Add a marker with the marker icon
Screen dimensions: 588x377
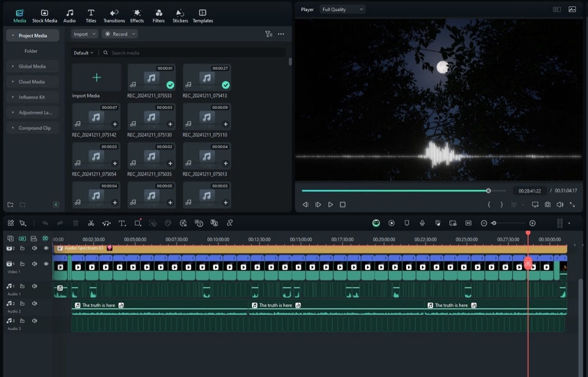pyautogui.click(x=407, y=223)
